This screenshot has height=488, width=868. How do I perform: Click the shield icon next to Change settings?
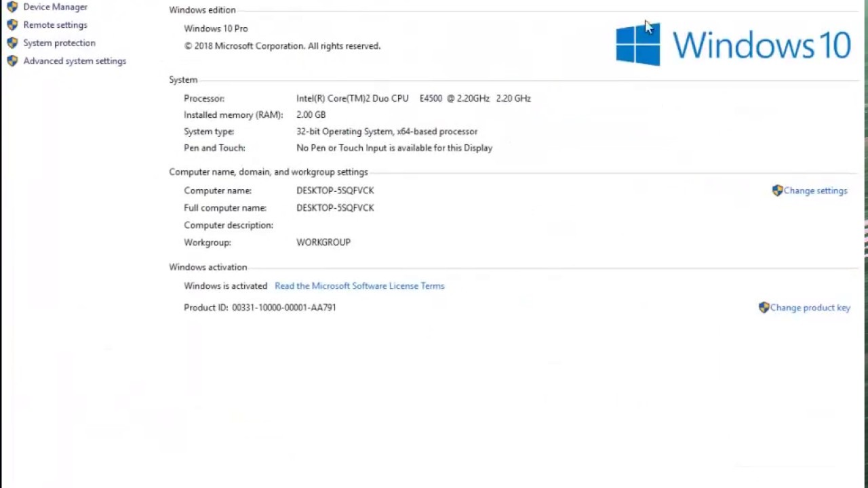click(777, 190)
